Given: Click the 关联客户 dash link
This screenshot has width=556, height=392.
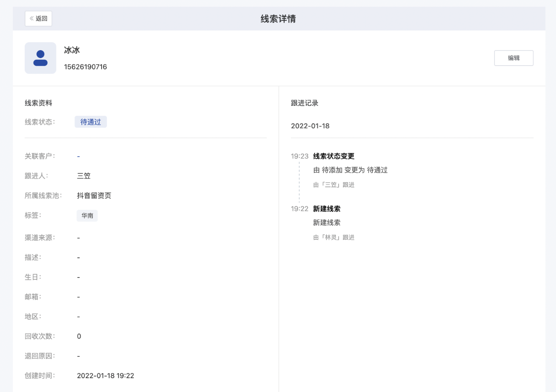Looking at the screenshot, I should 78,156.
